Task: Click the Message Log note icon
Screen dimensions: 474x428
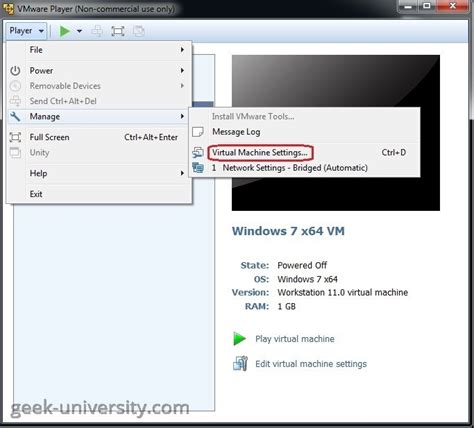Action: (198, 132)
